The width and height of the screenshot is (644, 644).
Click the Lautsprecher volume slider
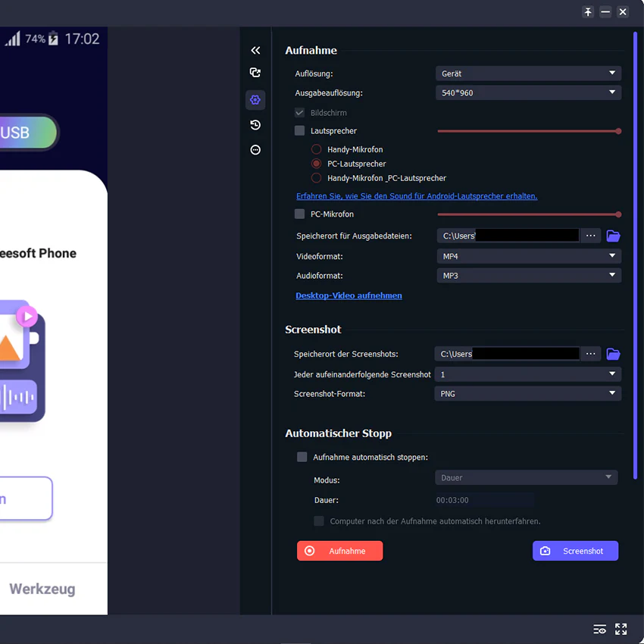coord(529,131)
